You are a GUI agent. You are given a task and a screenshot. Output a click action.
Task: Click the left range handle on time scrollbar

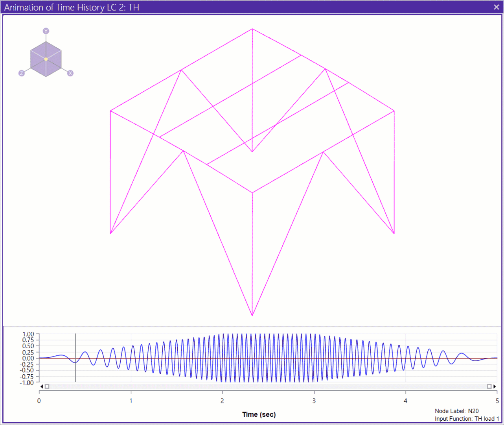47,386
